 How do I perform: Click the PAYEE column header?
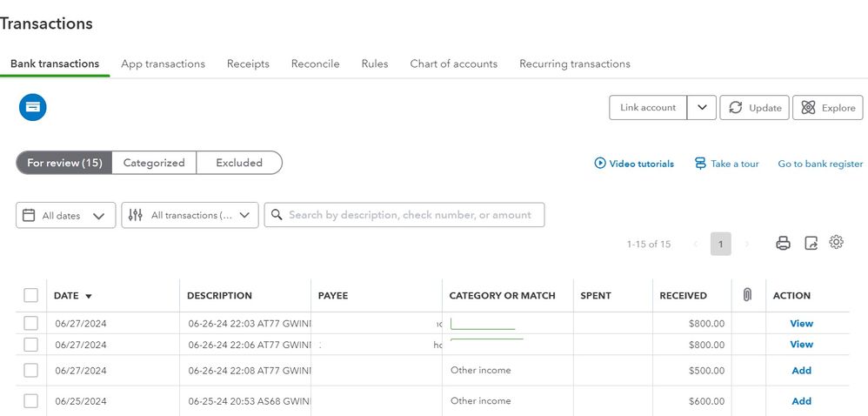tap(333, 296)
